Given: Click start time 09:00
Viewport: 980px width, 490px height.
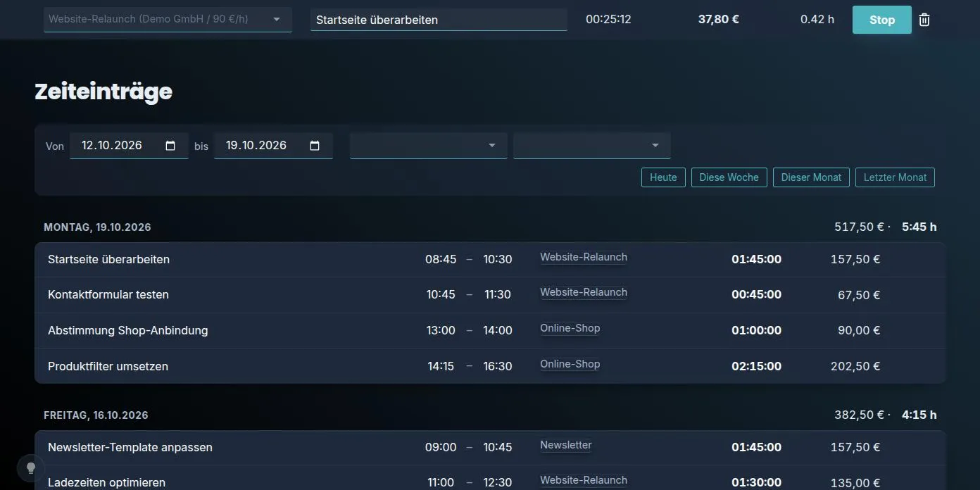Looking at the screenshot, I should point(441,447).
